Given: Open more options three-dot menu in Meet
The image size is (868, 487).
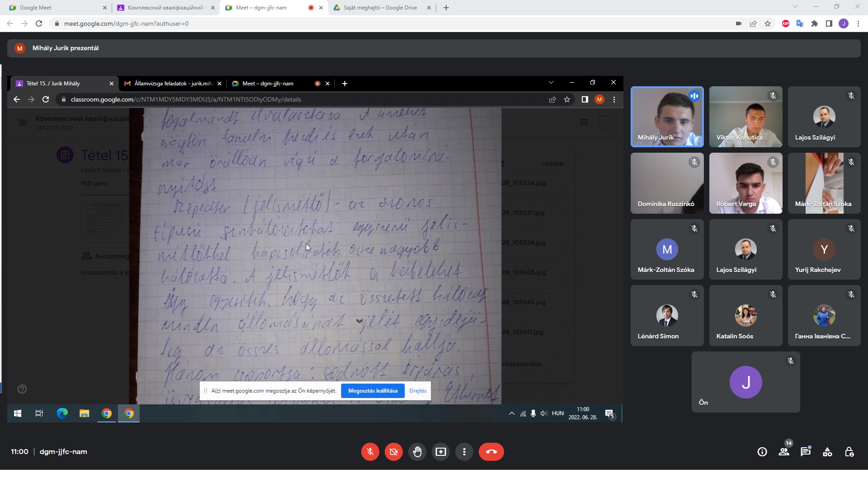Looking at the screenshot, I should (464, 452).
